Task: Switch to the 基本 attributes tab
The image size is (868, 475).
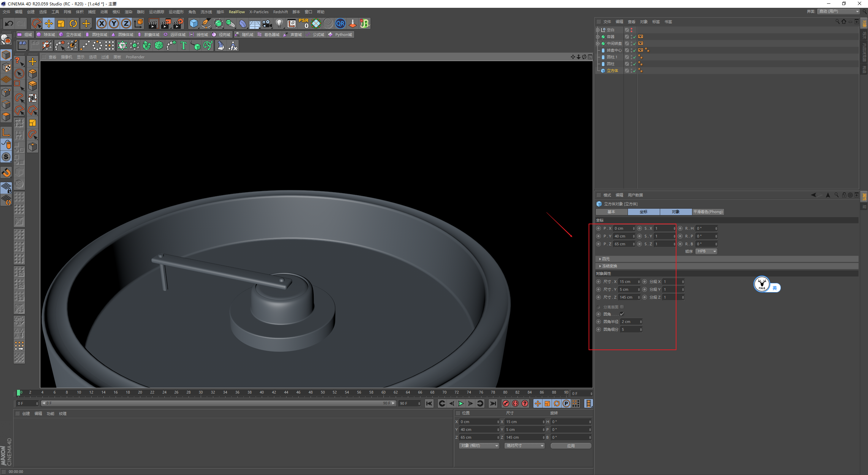Action: pyautogui.click(x=611, y=212)
